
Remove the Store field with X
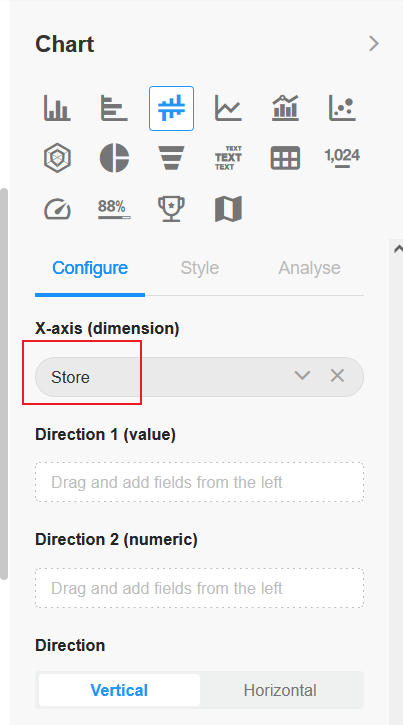[x=337, y=376]
